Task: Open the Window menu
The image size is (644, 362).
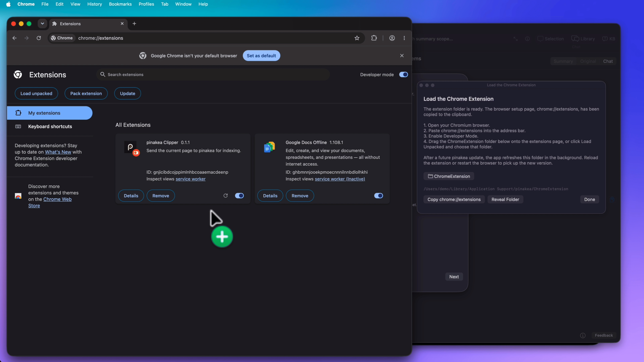Action: (x=183, y=4)
